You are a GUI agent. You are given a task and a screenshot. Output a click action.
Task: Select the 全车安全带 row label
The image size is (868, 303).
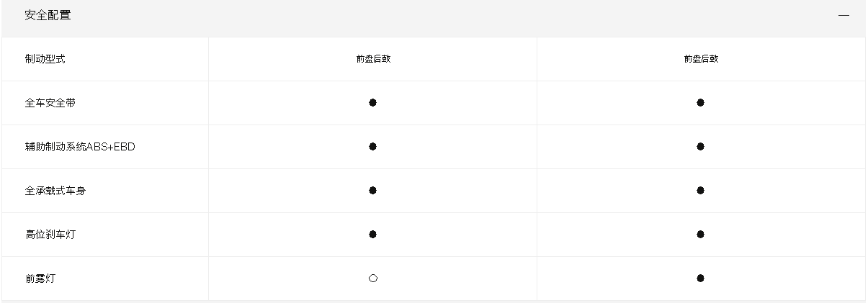[50, 103]
